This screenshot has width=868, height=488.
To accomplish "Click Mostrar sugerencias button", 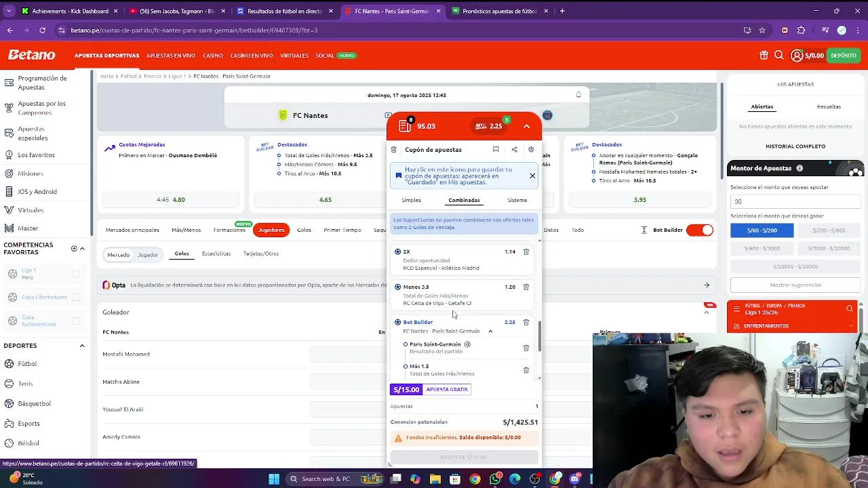I will (x=795, y=285).
